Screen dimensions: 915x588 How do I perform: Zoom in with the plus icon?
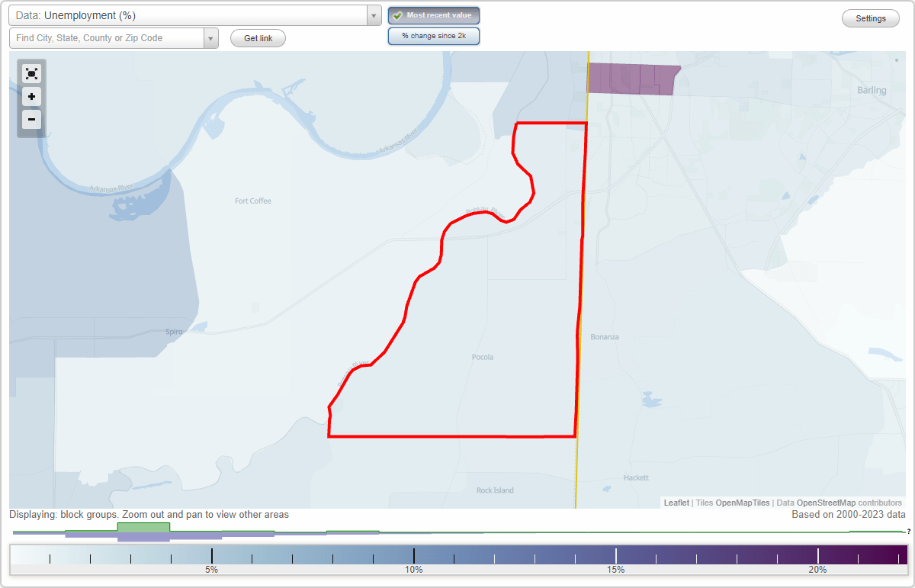(x=31, y=97)
